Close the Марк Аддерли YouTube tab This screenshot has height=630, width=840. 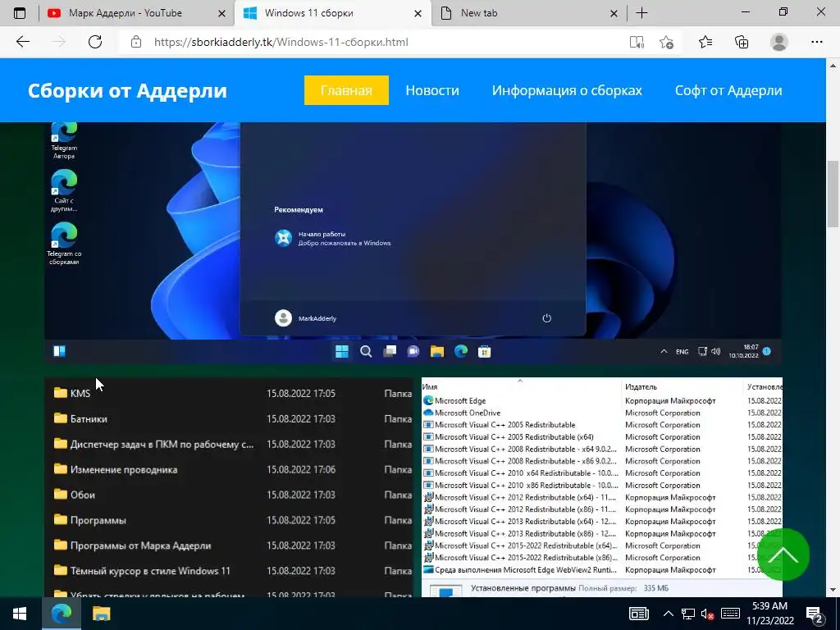coord(221,13)
